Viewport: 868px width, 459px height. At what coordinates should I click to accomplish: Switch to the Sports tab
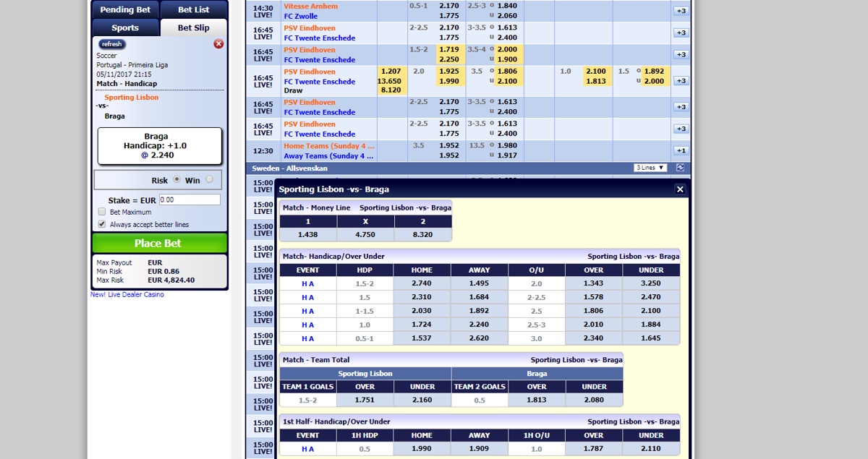click(125, 27)
